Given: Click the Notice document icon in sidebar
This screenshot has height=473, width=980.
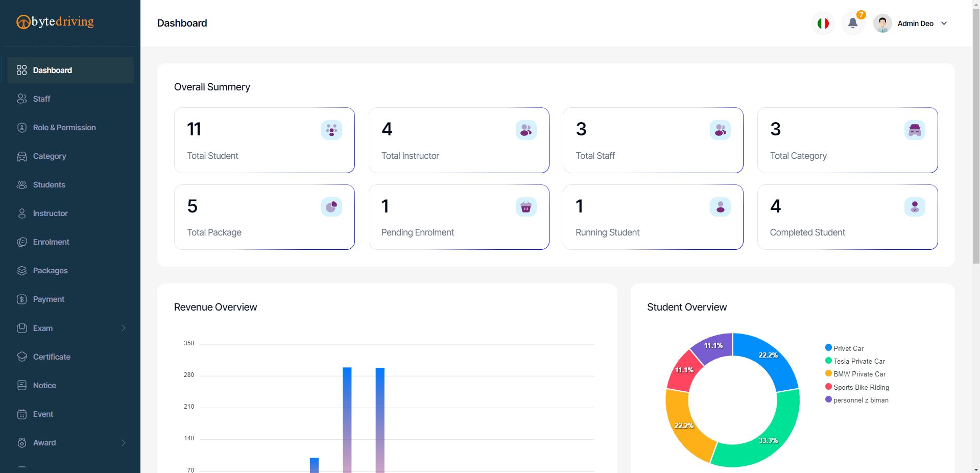Looking at the screenshot, I should [21, 385].
